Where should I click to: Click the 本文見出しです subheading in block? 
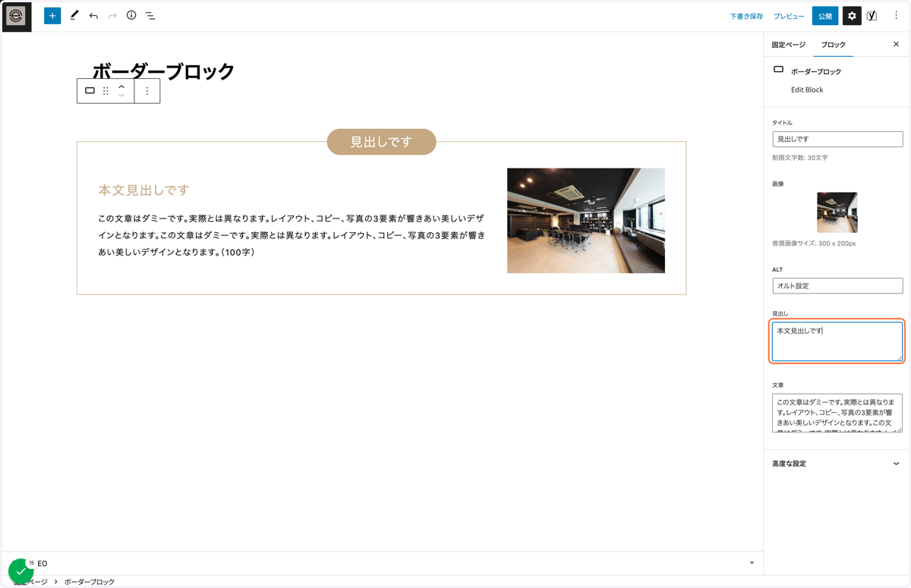click(x=143, y=190)
